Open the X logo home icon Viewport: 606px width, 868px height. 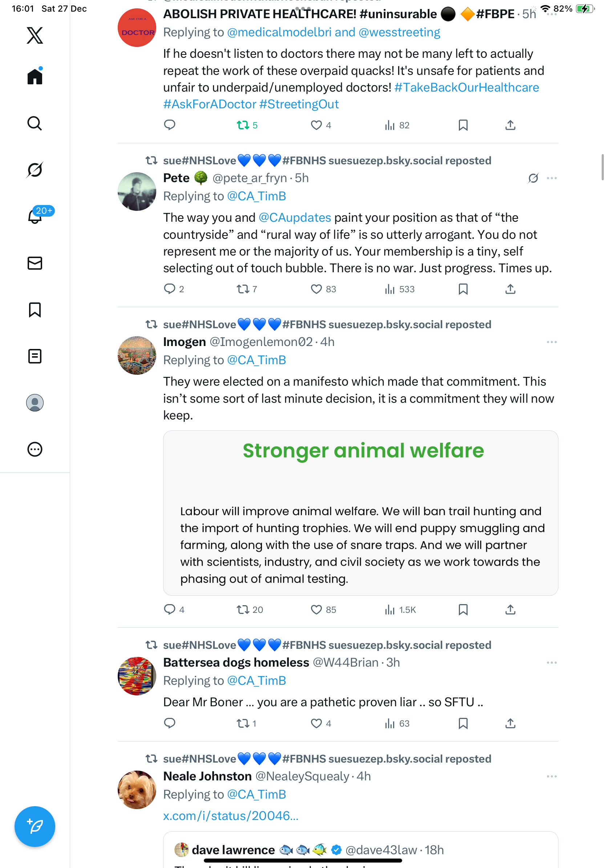(35, 36)
